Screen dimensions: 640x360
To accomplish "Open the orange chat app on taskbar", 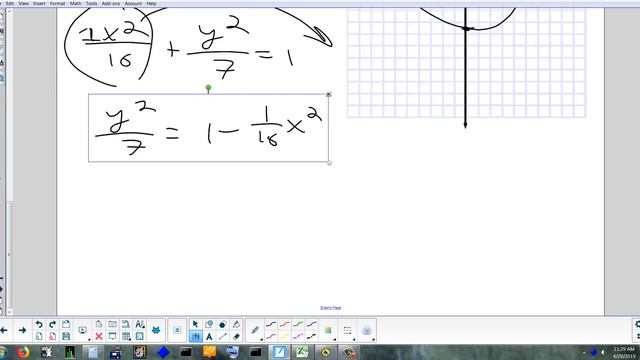I will click(209, 352).
